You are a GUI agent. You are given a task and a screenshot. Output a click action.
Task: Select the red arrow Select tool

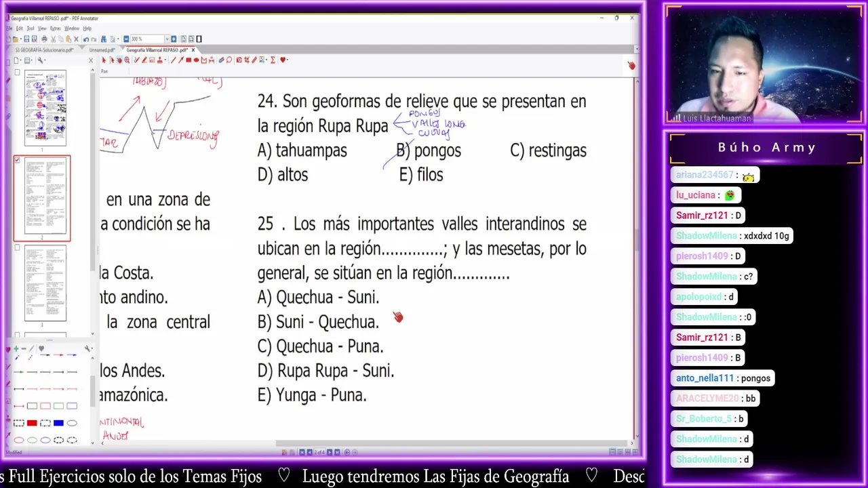104,60
